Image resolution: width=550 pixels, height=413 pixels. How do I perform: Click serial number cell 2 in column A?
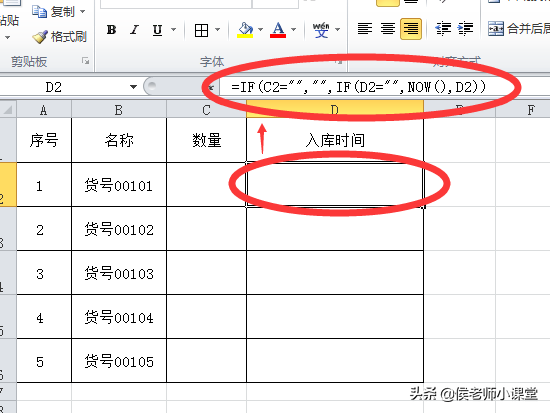pyautogui.click(x=44, y=229)
